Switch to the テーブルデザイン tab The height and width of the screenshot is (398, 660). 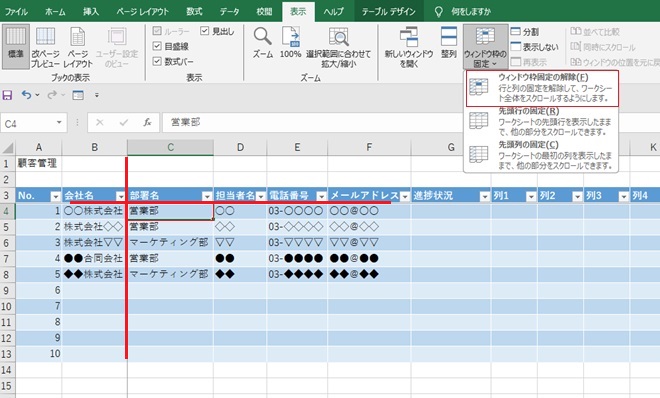389,11
